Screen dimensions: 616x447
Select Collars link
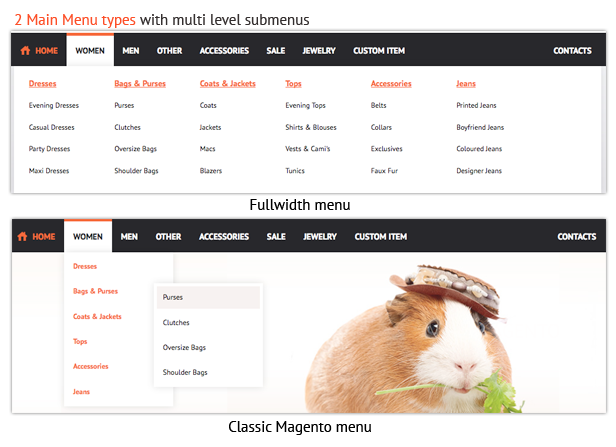(x=381, y=127)
